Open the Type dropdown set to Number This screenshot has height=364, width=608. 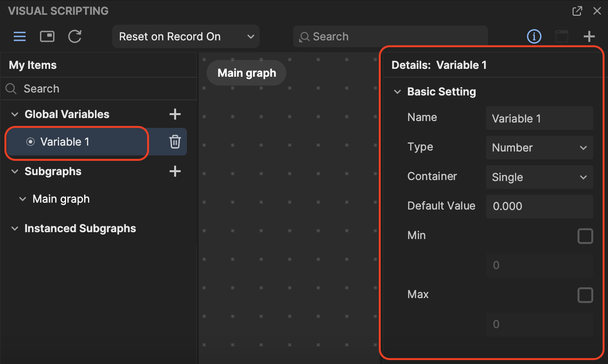tap(540, 148)
